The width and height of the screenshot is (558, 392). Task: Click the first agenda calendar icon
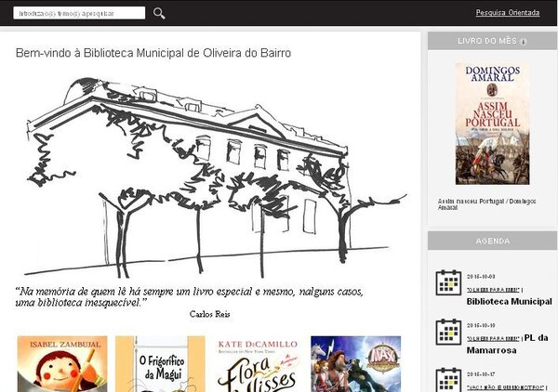point(449,282)
